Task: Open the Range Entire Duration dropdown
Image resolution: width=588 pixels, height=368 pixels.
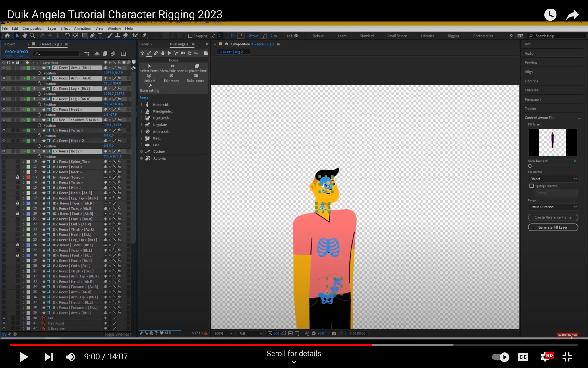Action: [x=553, y=207]
